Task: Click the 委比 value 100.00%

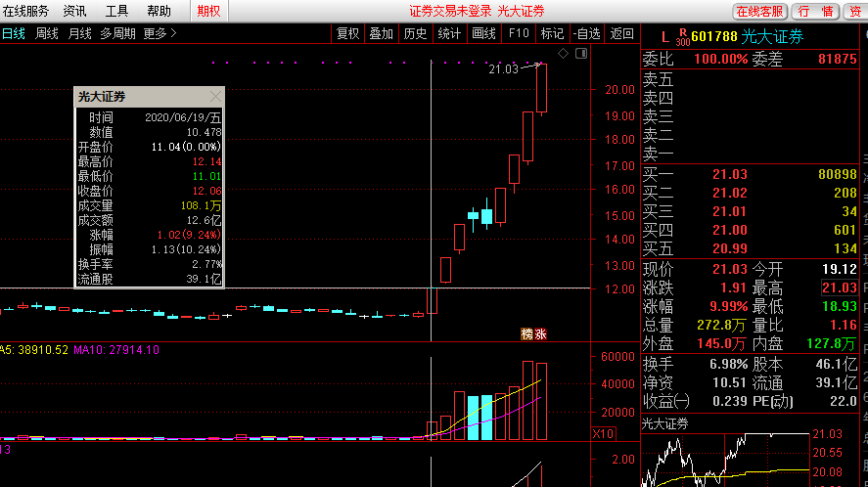Action: coord(721,60)
